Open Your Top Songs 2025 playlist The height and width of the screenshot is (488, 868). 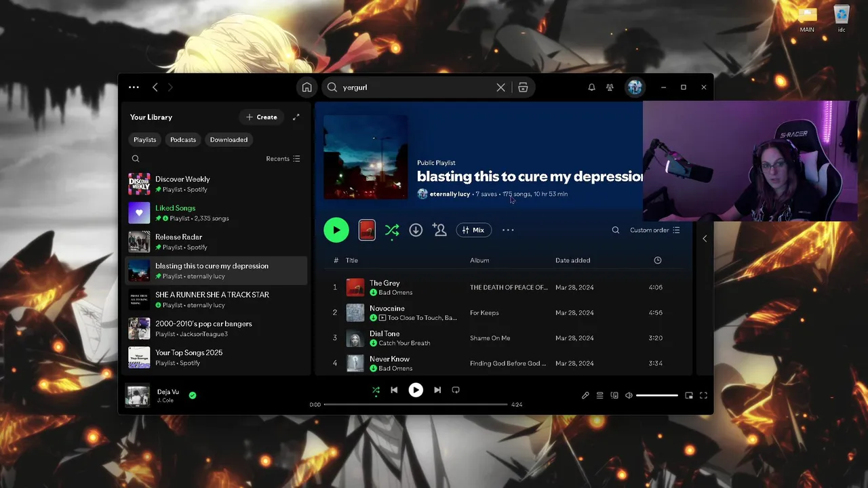216,357
